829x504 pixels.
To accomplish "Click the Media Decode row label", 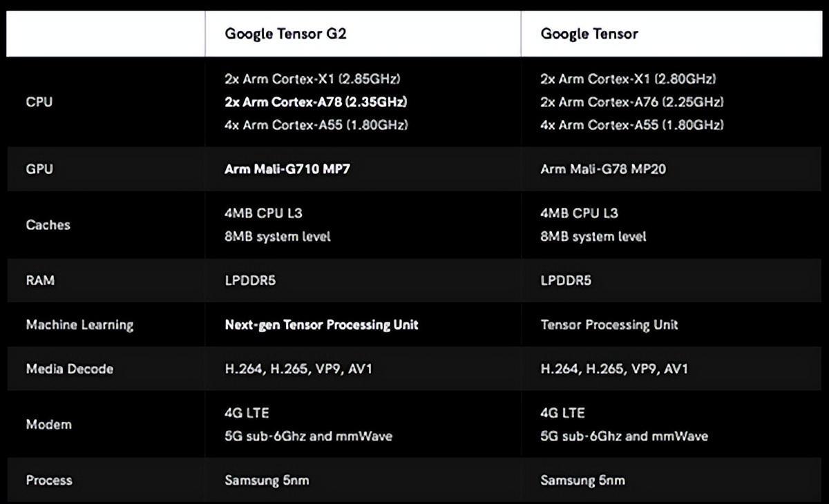I will 69,369.
